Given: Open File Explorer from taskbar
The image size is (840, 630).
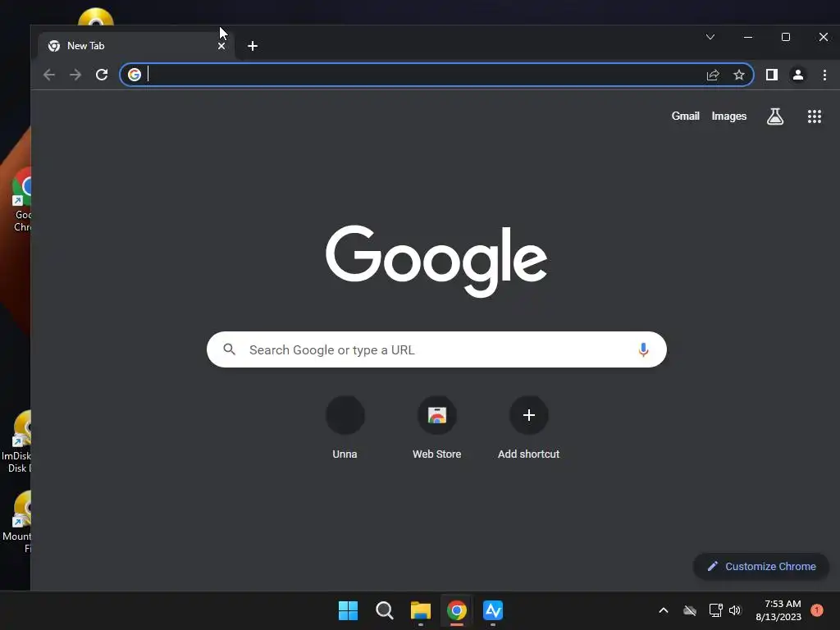Looking at the screenshot, I should click(421, 610).
